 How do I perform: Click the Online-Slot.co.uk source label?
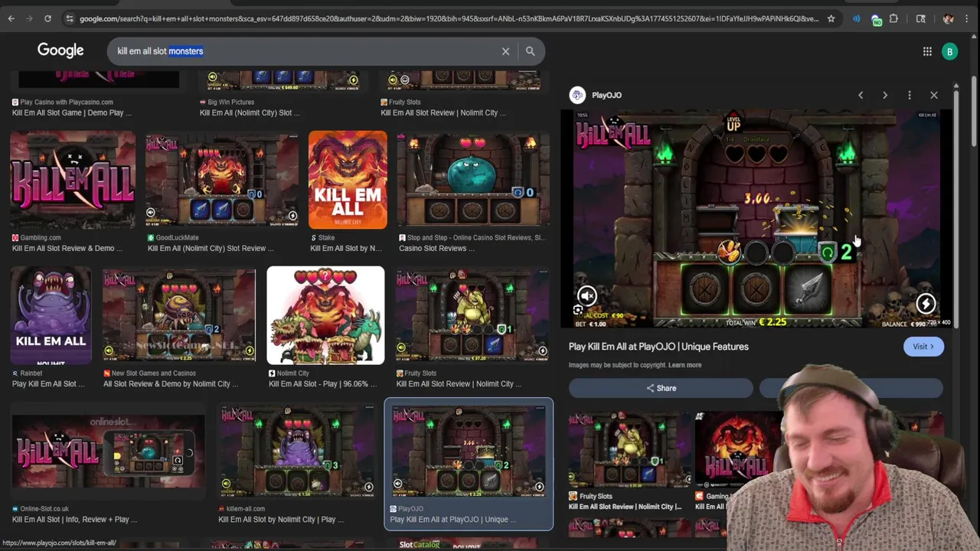[44, 508]
